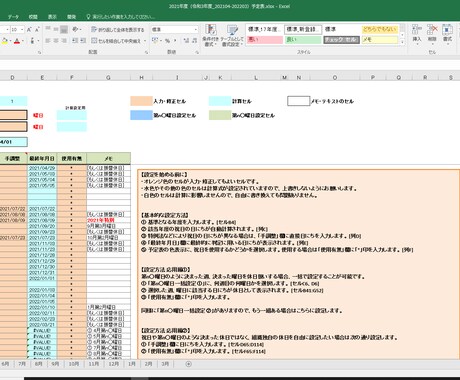The height and width of the screenshot is (380, 460).
Task: Click the orange 入力・修正セル legend swatch
Action: point(141,101)
